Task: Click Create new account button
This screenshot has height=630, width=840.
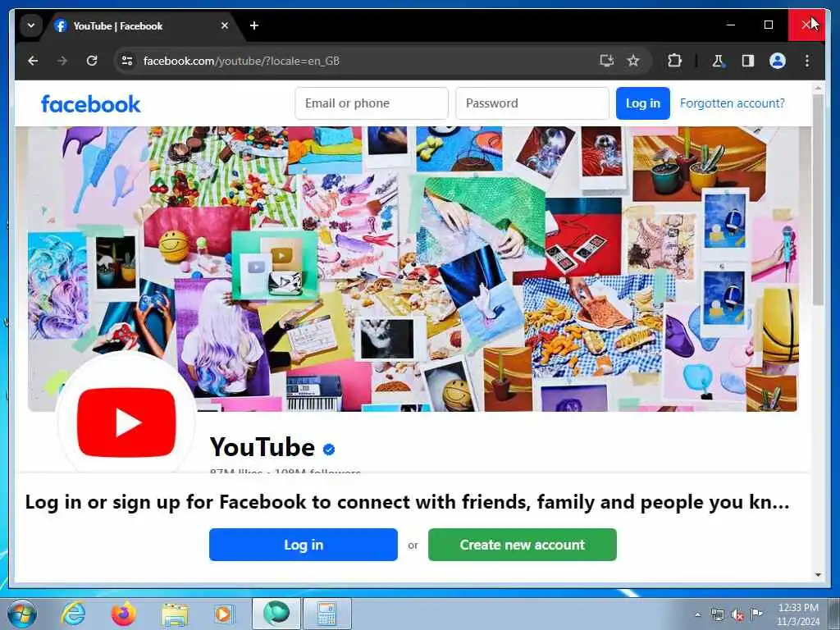Action: pos(523,545)
